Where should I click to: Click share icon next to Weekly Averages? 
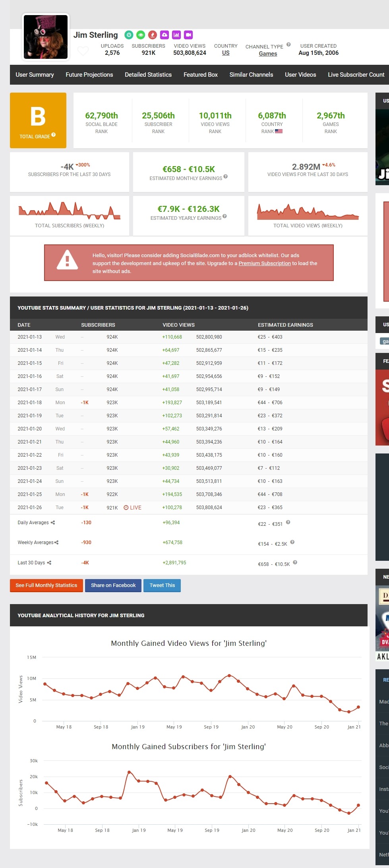pos(56,542)
